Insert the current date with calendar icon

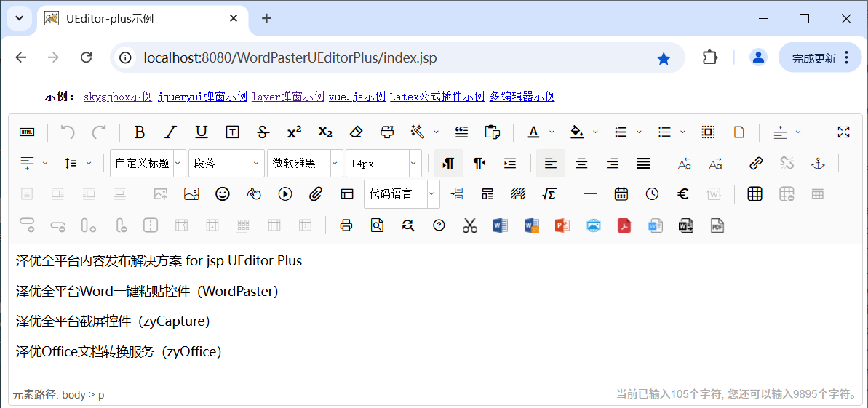[621, 193]
